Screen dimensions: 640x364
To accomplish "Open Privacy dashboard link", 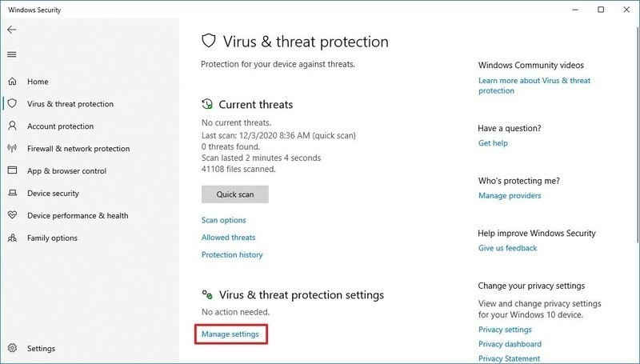I will 510,344.
